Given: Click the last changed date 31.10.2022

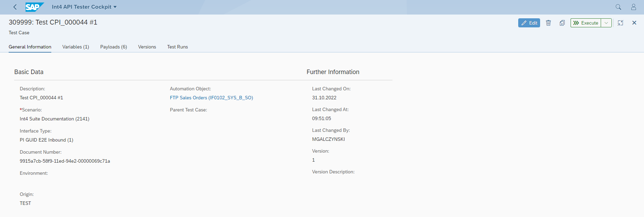Looking at the screenshot, I should pos(324,98).
